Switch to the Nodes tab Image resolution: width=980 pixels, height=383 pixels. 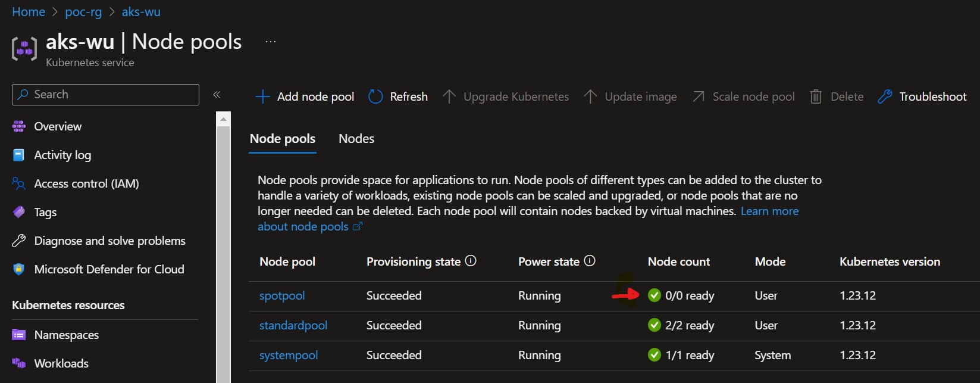(x=356, y=139)
